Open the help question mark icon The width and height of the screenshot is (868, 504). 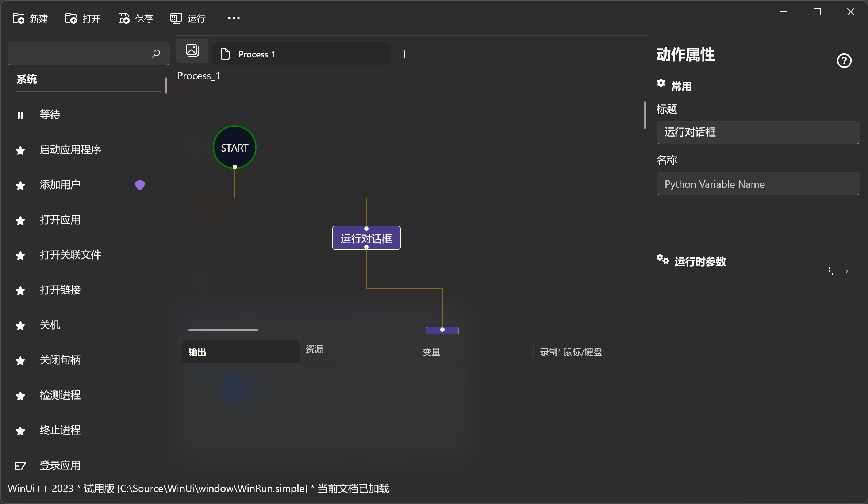point(844,61)
